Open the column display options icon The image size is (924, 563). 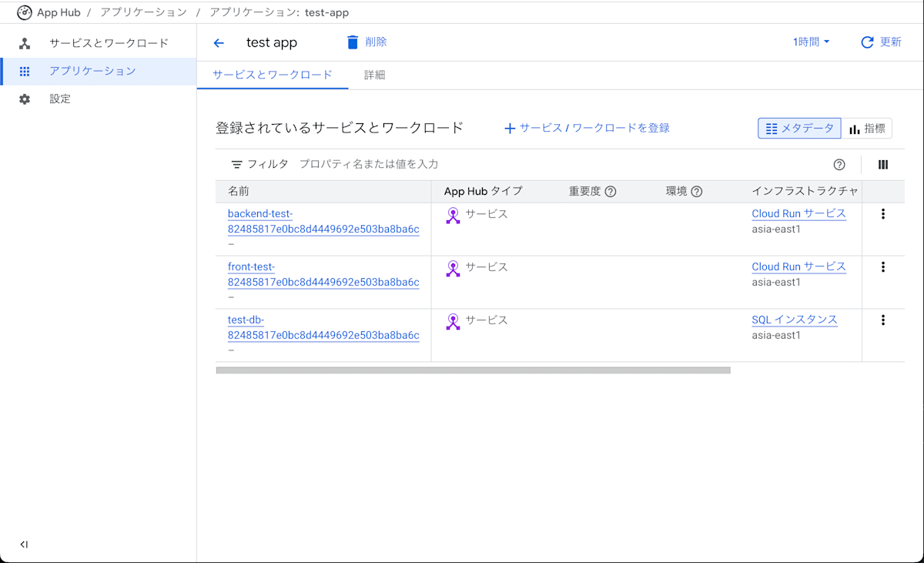pyautogui.click(x=883, y=164)
